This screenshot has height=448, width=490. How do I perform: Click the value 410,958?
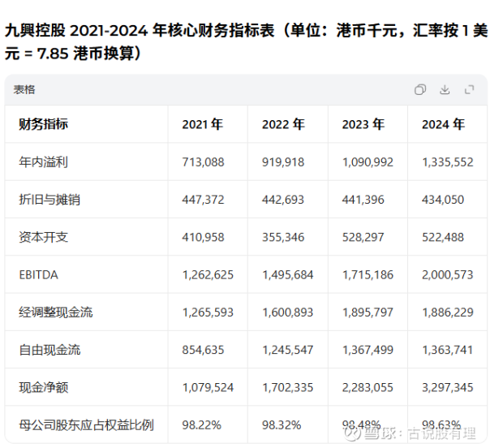[x=203, y=237]
